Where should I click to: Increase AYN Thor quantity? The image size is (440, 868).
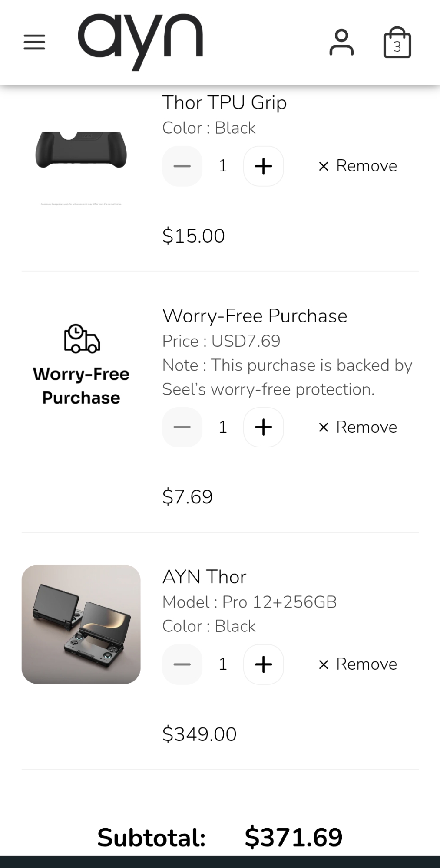263,664
